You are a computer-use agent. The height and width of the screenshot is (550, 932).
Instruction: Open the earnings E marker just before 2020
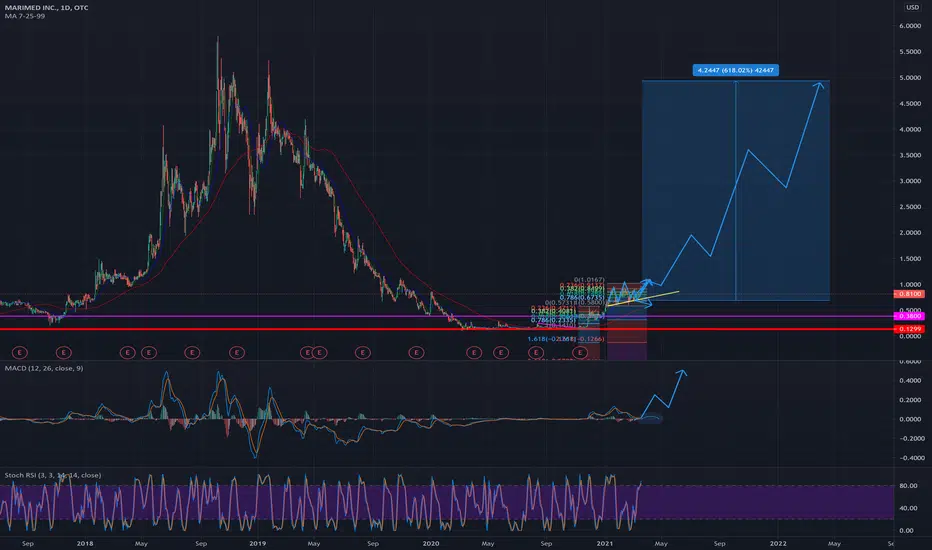pos(417,353)
